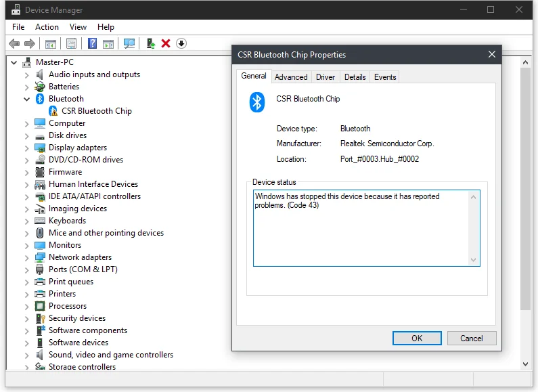Screen dimensions: 538x392
Task: Click the Properties sheet toolbar icon
Action: pyautogui.click(x=71, y=43)
